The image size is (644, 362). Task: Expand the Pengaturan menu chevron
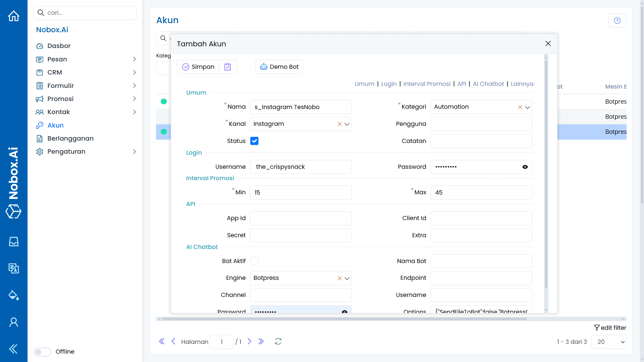point(134,151)
